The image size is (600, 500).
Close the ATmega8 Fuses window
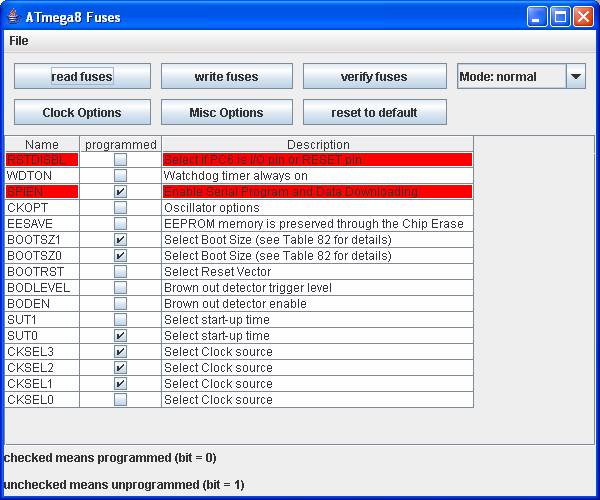coord(583,17)
